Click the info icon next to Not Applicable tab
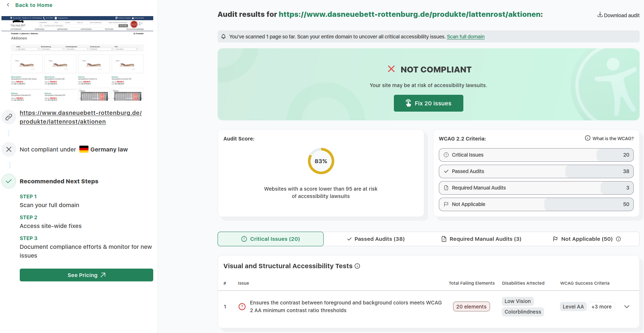 pyautogui.click(x=618, y=239)
